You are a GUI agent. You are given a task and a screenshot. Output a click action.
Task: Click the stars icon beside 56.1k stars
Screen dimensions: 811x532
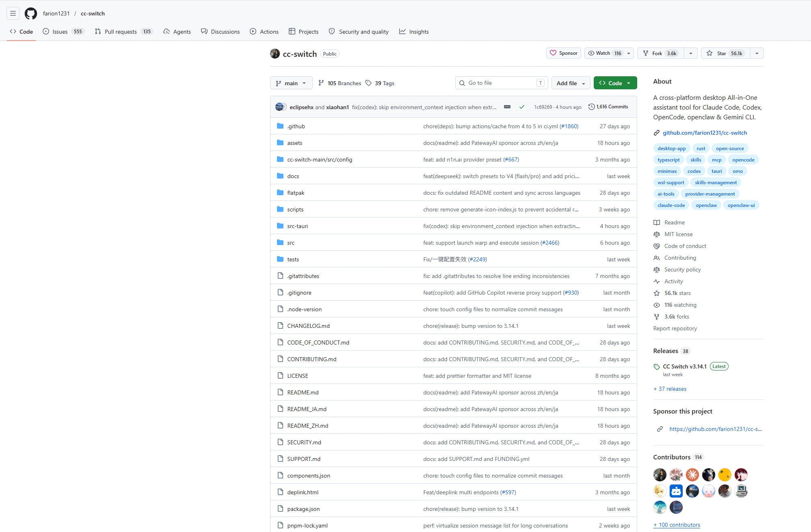(x=657, y=293)
